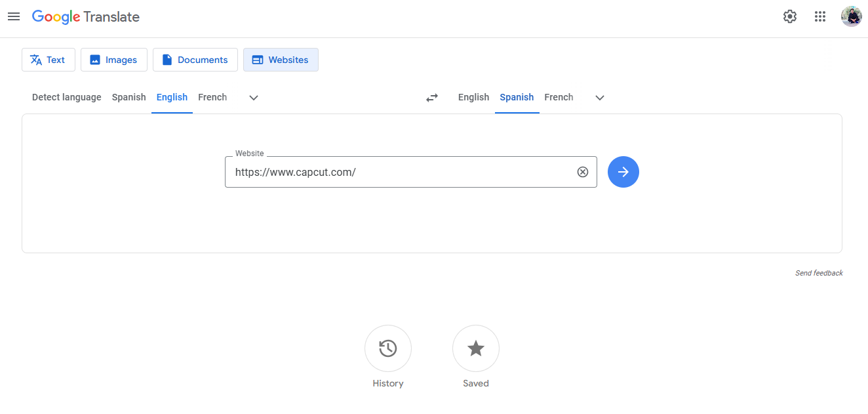The height and width of the screenshot is (414, 868).
Task: Click the Documents translation icon
Action: (168, 59)
